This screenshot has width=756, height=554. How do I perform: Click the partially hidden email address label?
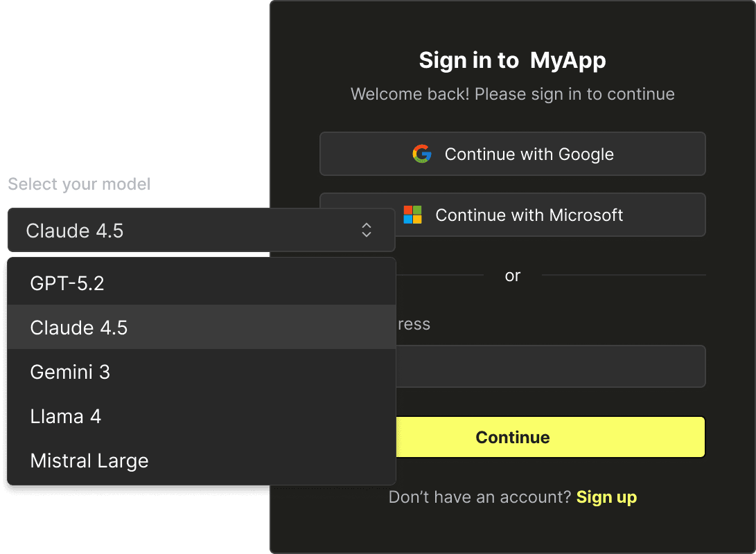tap(414, 324)
